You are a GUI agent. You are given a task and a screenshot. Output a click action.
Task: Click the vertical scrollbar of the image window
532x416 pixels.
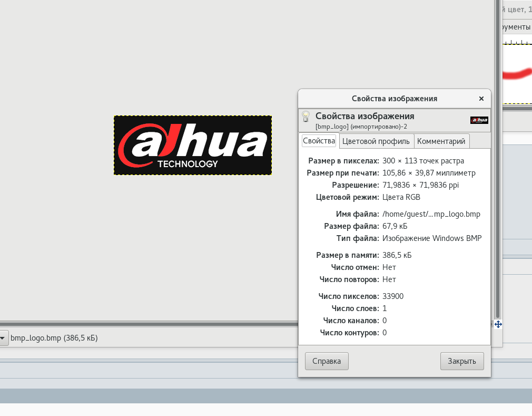coord(497,158)
